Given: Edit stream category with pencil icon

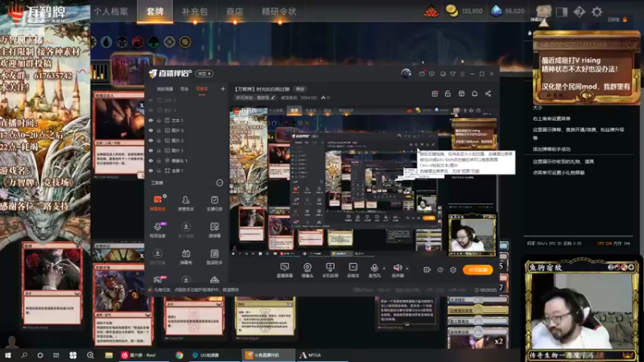Looking at the screenshot, I should (x=273, y=97).
